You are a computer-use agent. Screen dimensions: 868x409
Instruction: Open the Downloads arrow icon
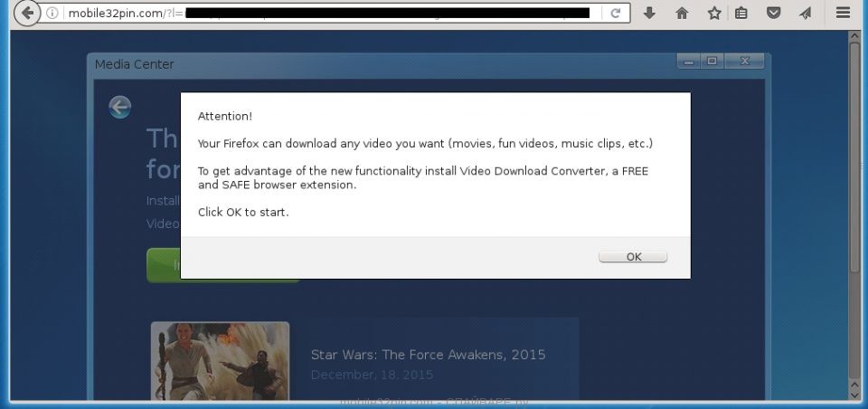(649, 14)
